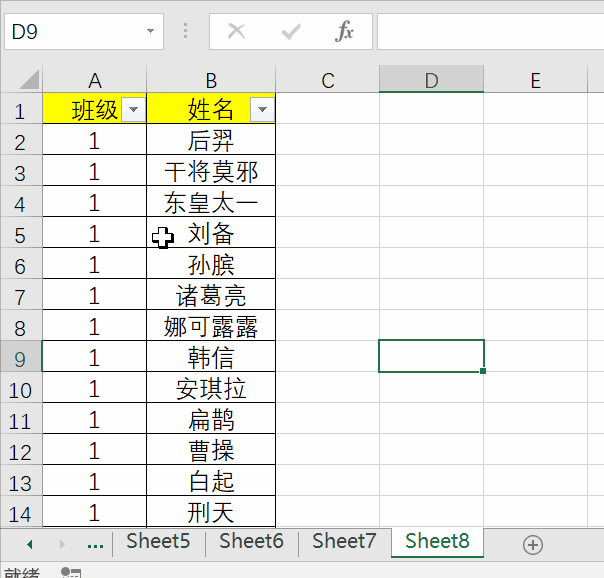Select row 1 header
This screenshot has width=604, height=578.
point(21,109)
